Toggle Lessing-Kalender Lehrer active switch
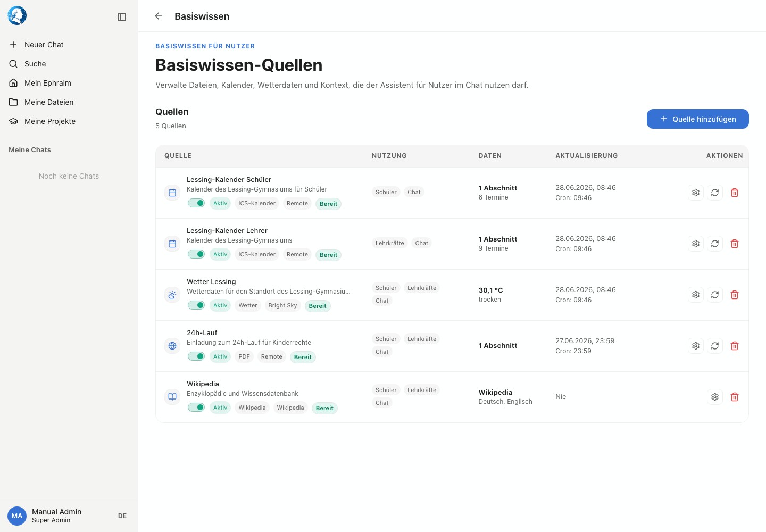Screen dimensions: 766x532 (x=196, y=254)
